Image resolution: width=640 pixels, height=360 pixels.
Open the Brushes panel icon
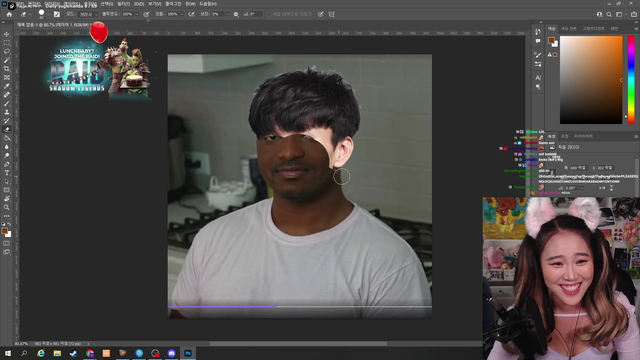(x=538, y=55)
